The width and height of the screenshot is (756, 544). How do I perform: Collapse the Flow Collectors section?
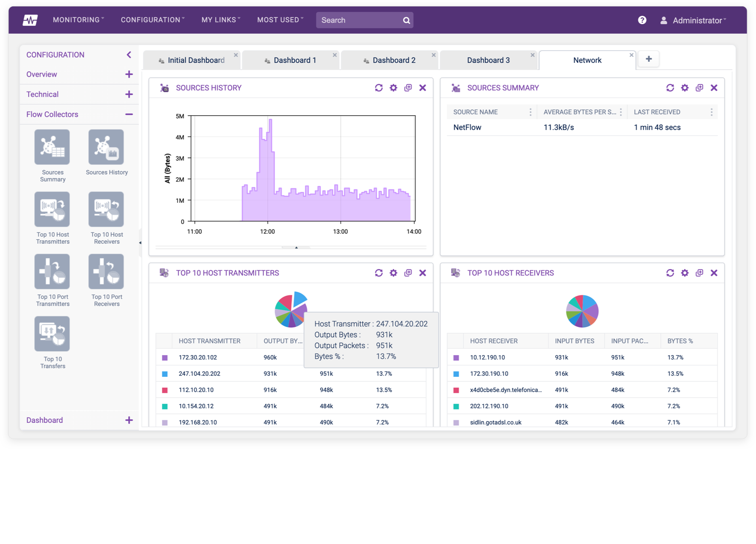tap(128, 114)
